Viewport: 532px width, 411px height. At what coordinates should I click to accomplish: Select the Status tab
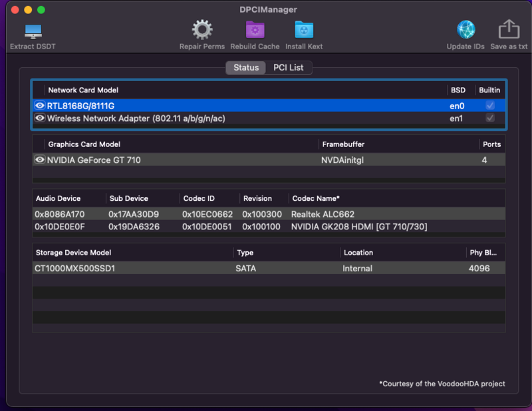(246, 68)
